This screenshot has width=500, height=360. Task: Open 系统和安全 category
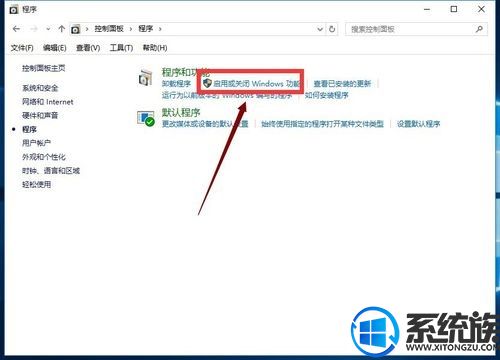coord(40,88)
